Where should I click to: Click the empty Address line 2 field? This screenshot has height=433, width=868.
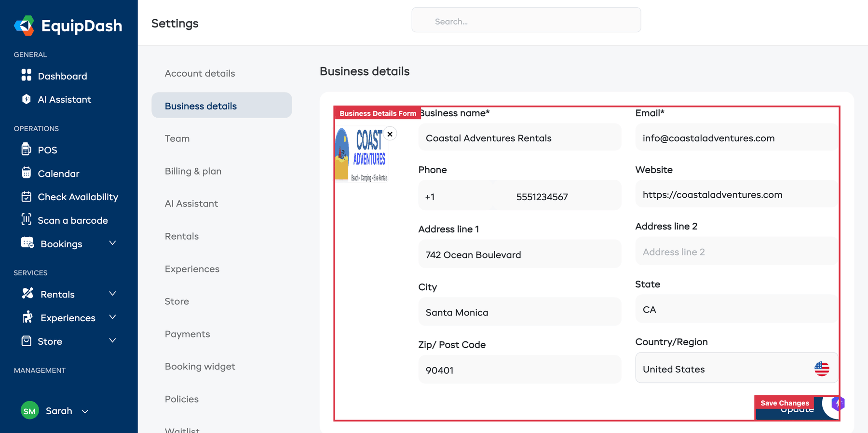[736, 251]
